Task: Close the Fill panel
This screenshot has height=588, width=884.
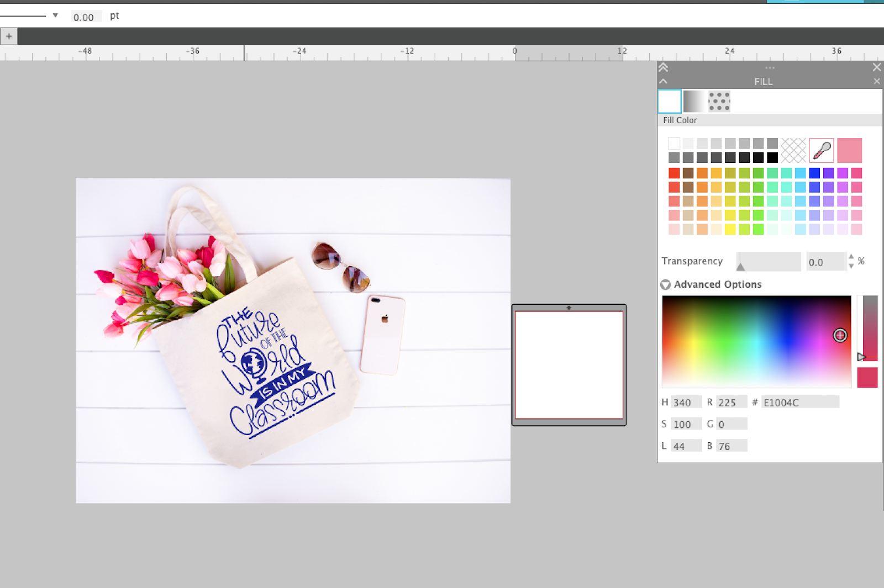Action: pos(876,81)
